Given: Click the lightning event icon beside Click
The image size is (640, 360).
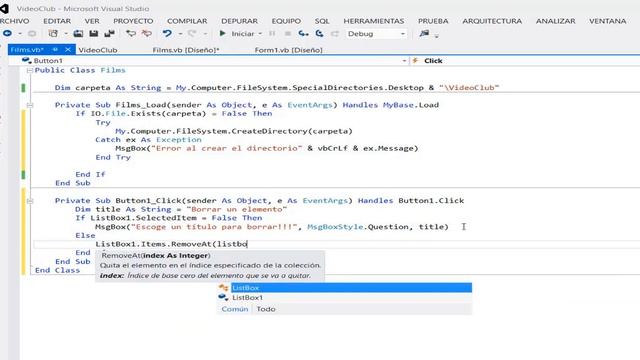Looking at the screenshot, I should click(x=416, y=60).
